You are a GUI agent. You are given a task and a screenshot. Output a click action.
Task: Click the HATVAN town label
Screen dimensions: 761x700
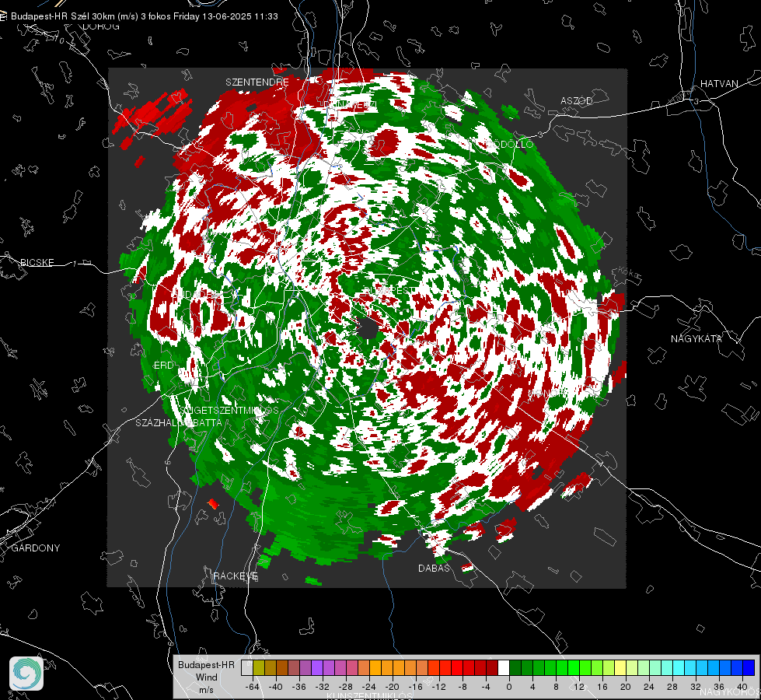click(x=719, y=83)
